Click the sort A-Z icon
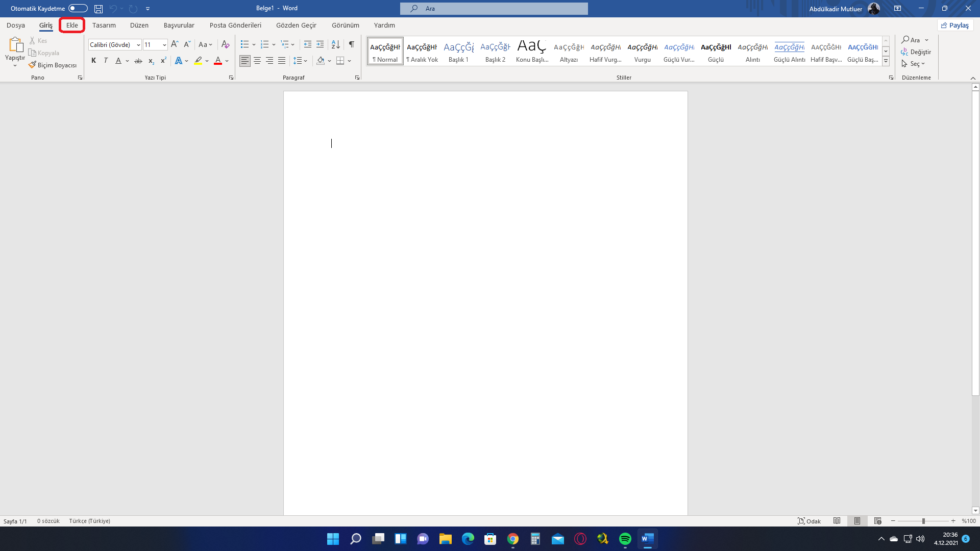The image size is (980, 551). click(335, 44)
